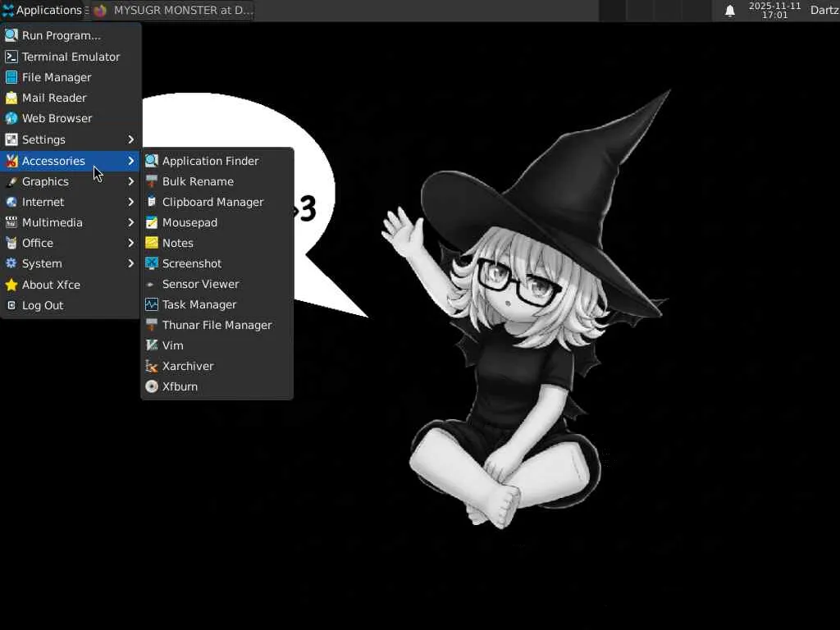Click the Multimedia clapperboard icon
840x630 pixels.
(x=11, y=222)
